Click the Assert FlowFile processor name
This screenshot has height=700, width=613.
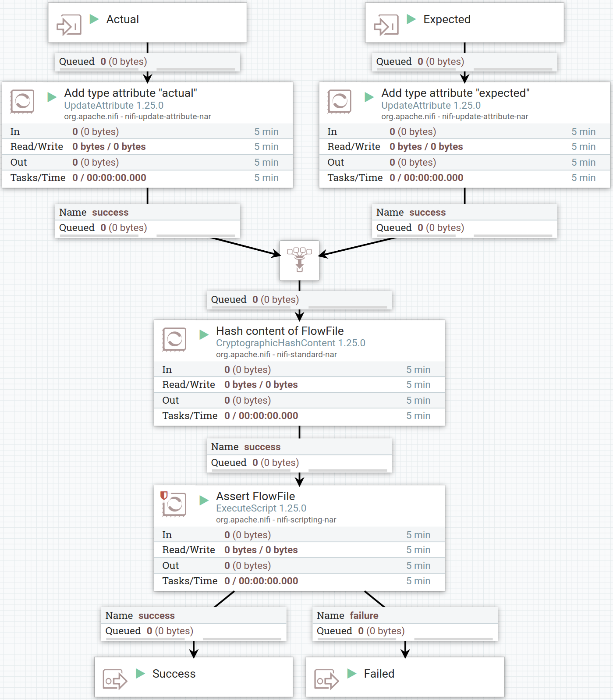point(255,496)
